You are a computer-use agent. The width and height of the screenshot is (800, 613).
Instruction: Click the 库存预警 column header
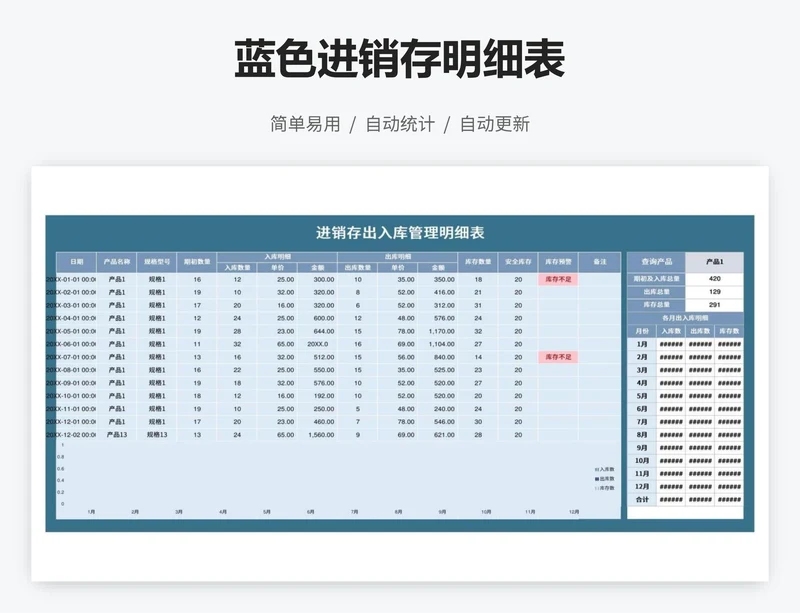pyautogui.click(x=557, y=261)
